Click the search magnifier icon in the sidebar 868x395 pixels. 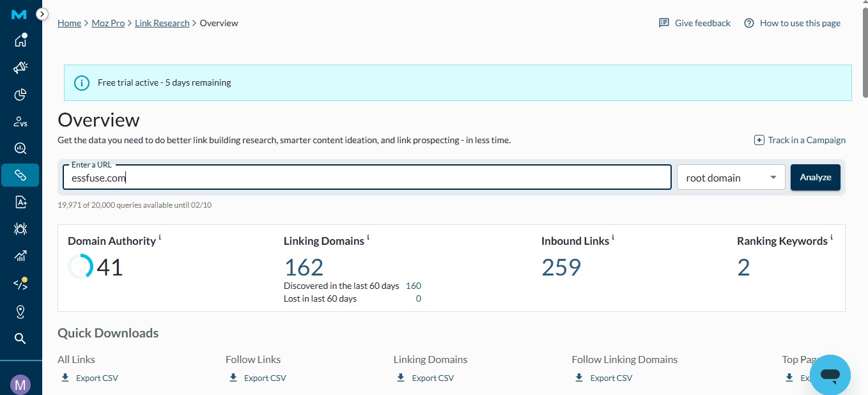click(x=20, y=338)
